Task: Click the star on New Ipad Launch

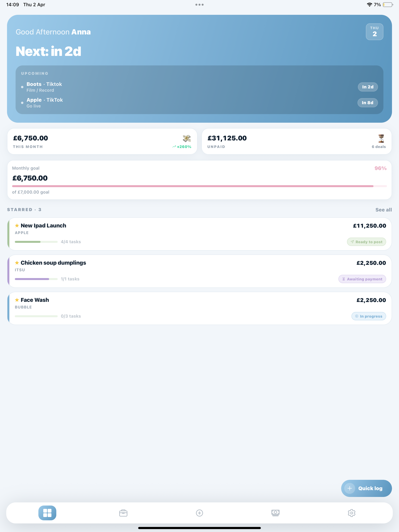Action: click(17, 225)
